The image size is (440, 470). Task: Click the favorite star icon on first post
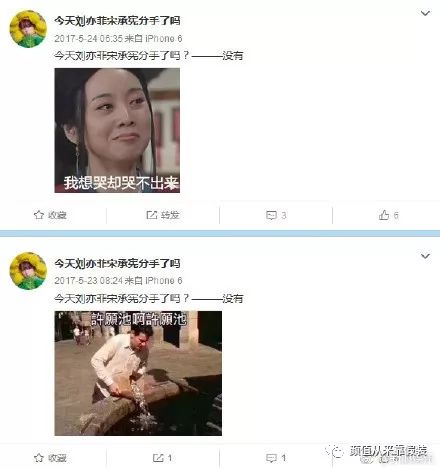pyautogui.click(x=39, y=215)
